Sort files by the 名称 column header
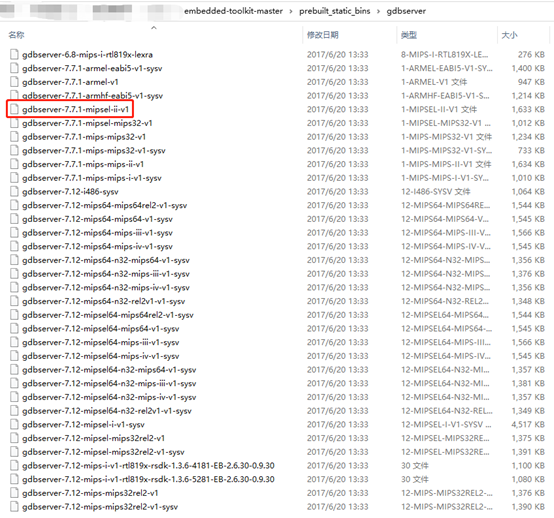This screenshot has height=518, width=554. pos(17,35)
